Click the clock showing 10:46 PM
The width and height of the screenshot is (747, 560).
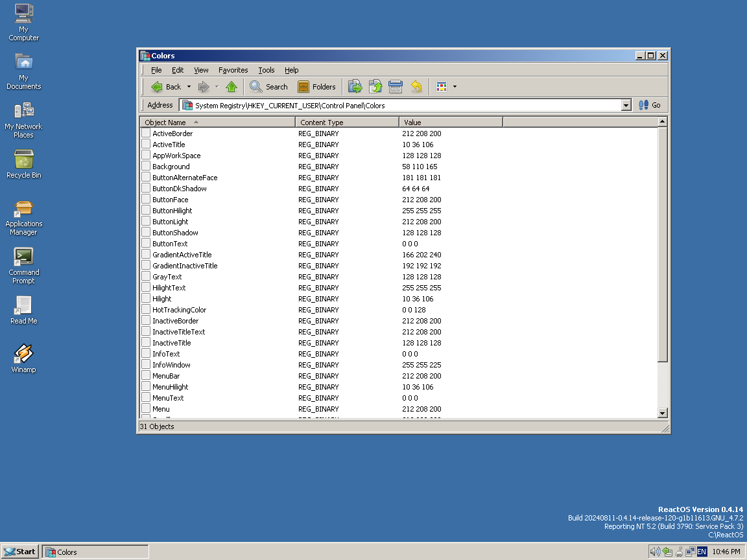(726, 552)
